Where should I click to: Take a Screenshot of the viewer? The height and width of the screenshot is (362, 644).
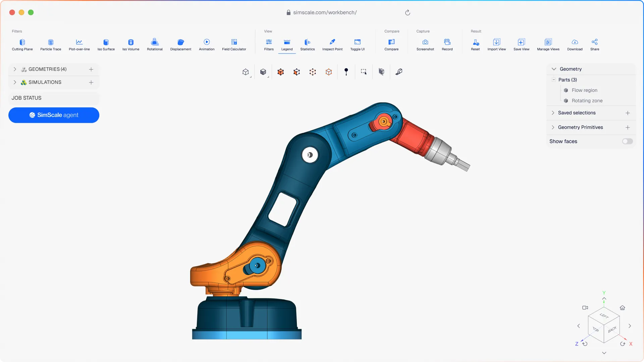coord(425,45)
